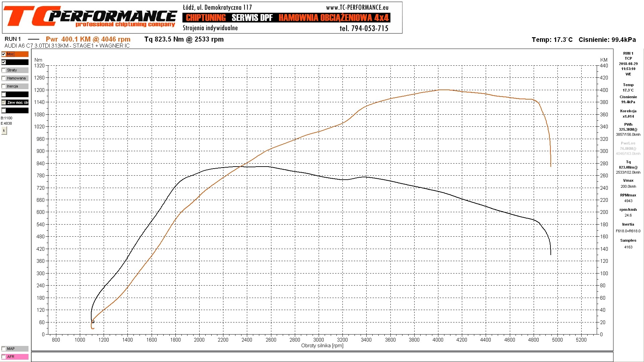Enable the Inercja curve checkbox
644x362 pixels.
[x=4, y=86]
